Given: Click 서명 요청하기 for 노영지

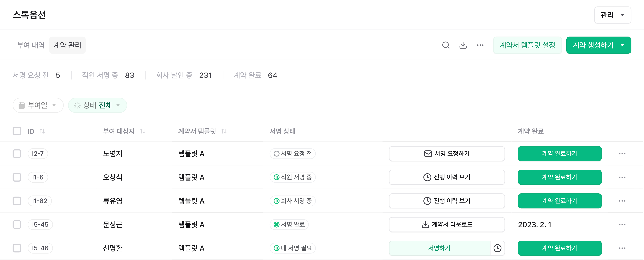Looking at the screenshot, I should pos(447,154).
